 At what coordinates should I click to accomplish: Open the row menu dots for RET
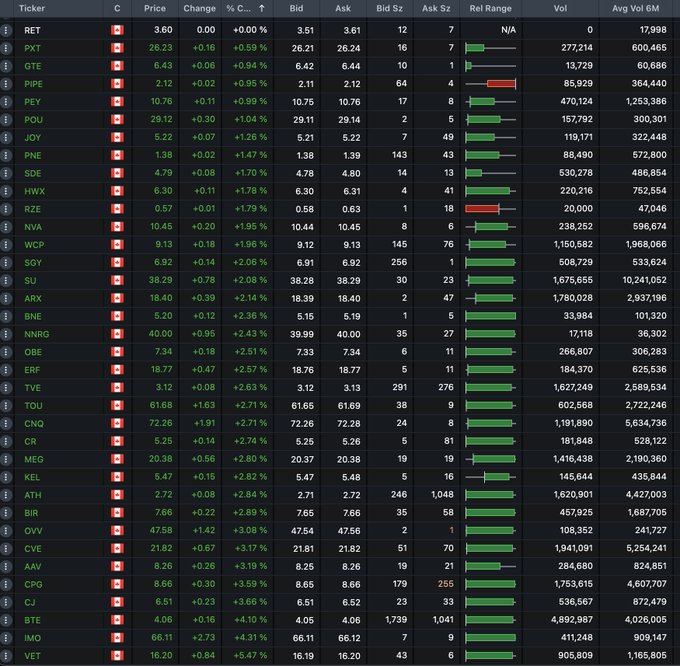[6, 30]
